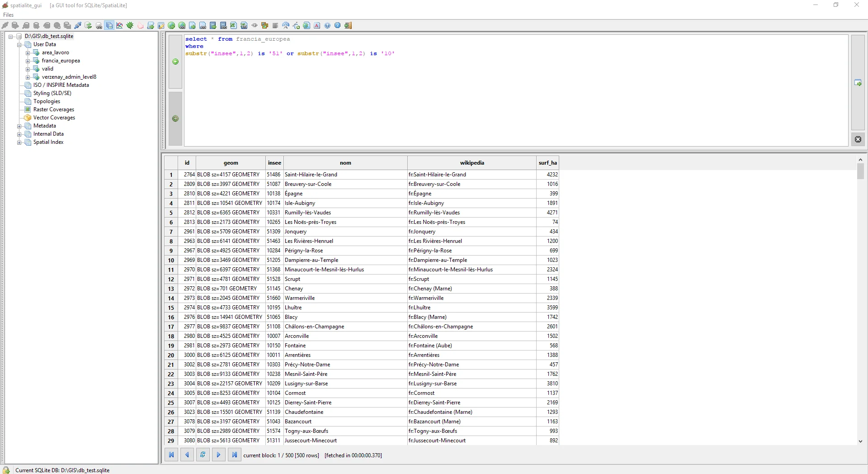
Task: Select insee cell 51486
Action: tap(274, 175)
